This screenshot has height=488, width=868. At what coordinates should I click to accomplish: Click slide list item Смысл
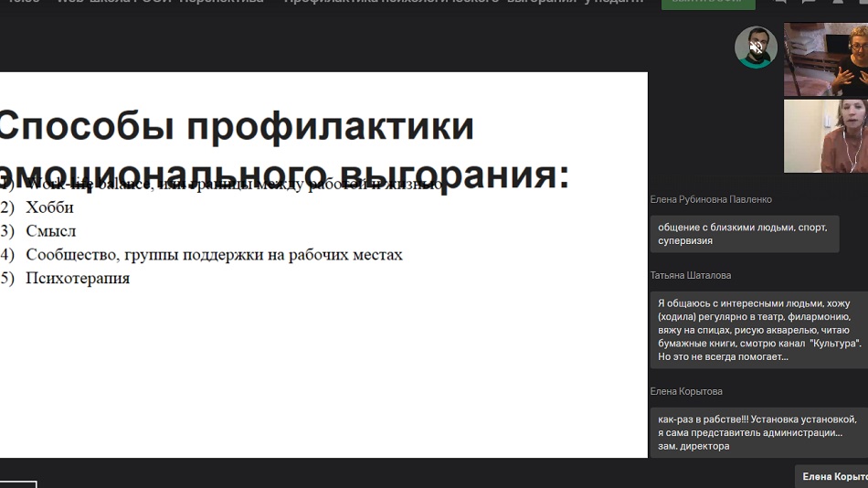tap(50, 231)
